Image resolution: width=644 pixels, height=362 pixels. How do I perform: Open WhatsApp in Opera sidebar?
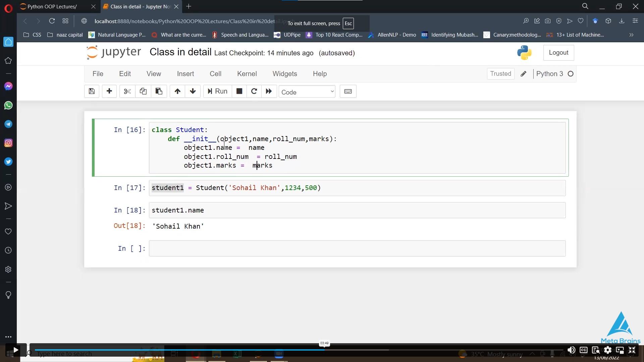pos(8,105)
